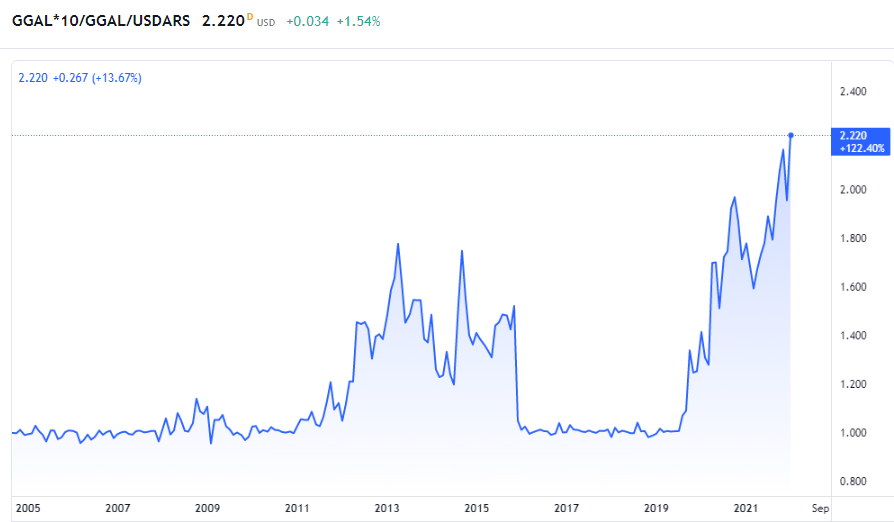Click the 2.220 last price in header
Screen dimensions: 894x522
224,21
